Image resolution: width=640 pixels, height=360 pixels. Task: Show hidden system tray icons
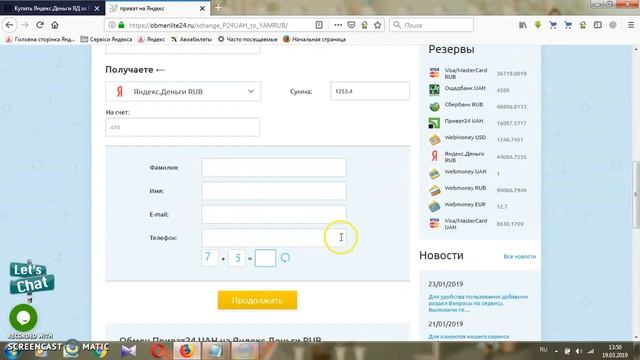tap(556, 351)
